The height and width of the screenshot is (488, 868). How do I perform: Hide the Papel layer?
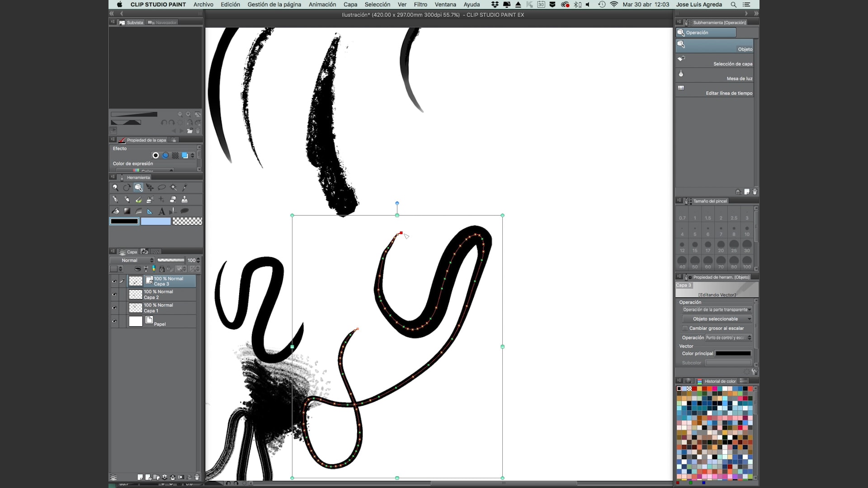click(114, 321)
